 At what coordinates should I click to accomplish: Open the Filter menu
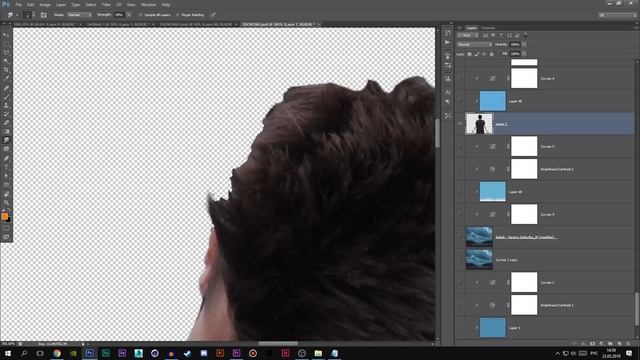click(x=106, y=4)
